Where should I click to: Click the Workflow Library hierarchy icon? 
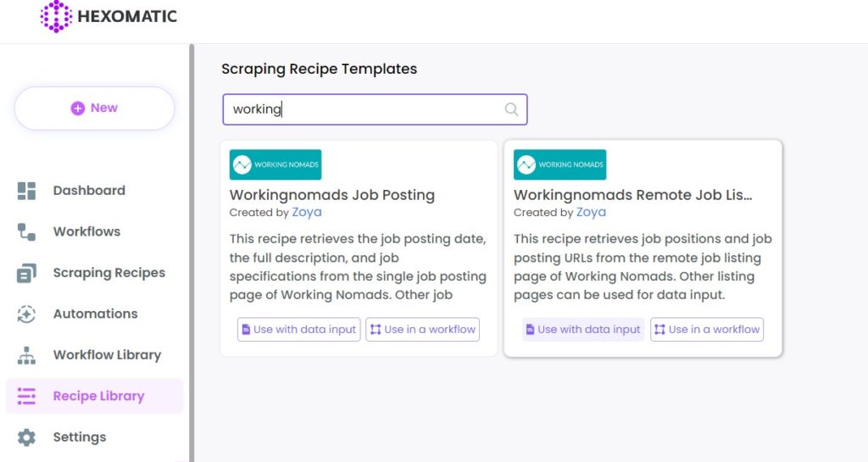click(x=26, y=355)
